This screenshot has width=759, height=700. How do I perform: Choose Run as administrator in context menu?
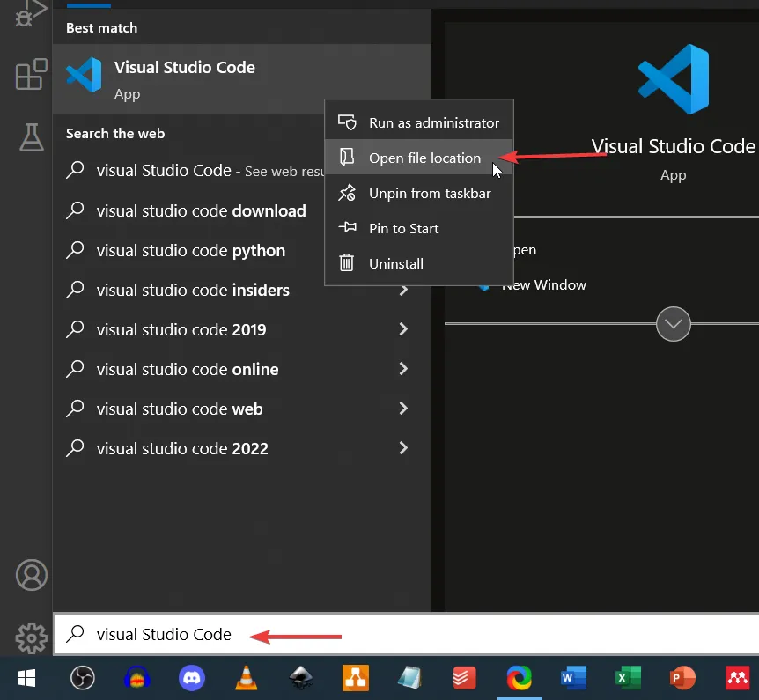(x=419, y=122)
